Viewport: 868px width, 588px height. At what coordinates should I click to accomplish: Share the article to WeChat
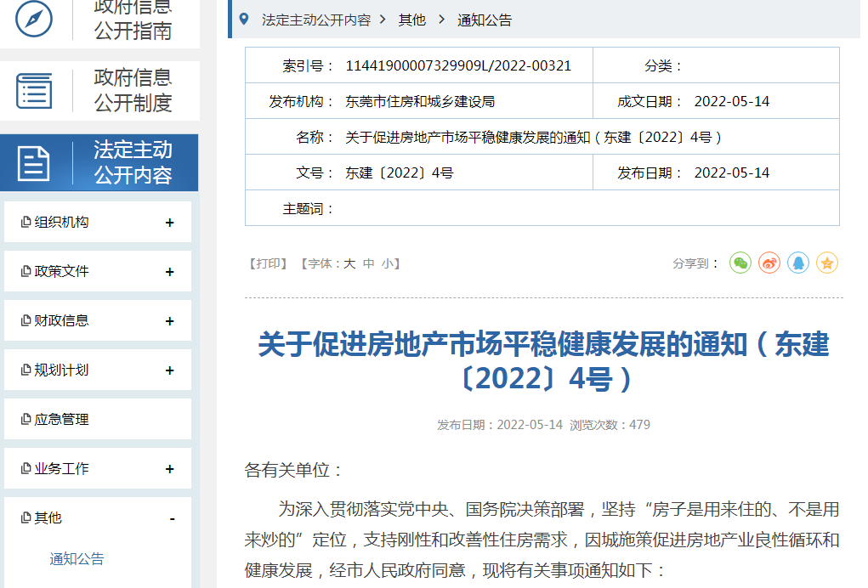[740, 263]
